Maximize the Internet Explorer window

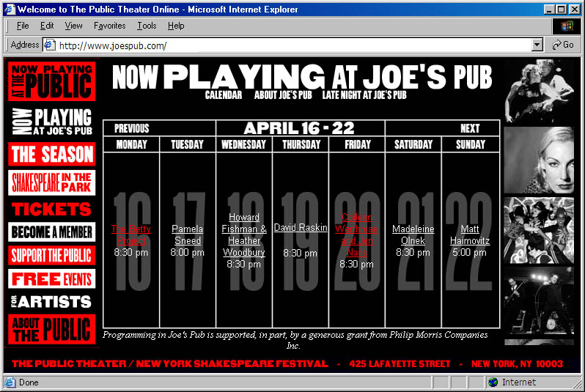pyautogui.click(x=561, y=10)
